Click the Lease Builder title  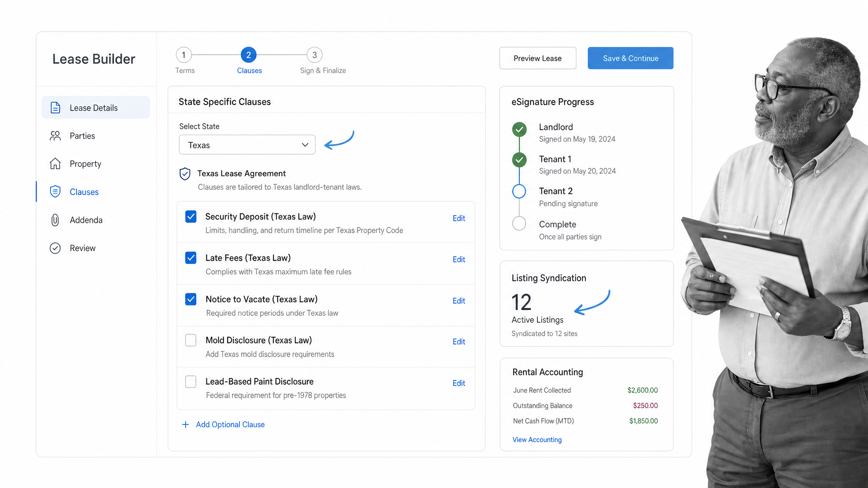pyautogui.click(x=94, y=59)
